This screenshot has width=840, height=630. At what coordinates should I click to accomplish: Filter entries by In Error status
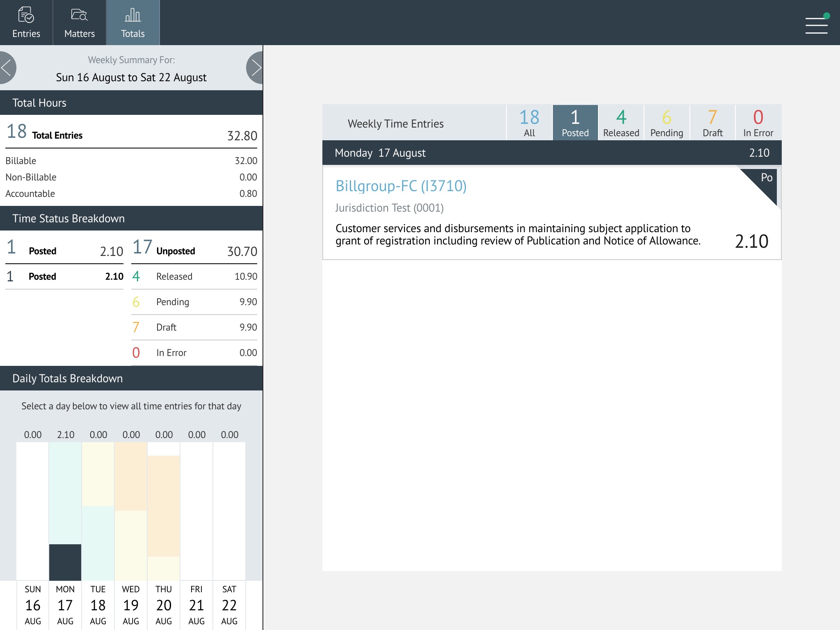point(758,123)
